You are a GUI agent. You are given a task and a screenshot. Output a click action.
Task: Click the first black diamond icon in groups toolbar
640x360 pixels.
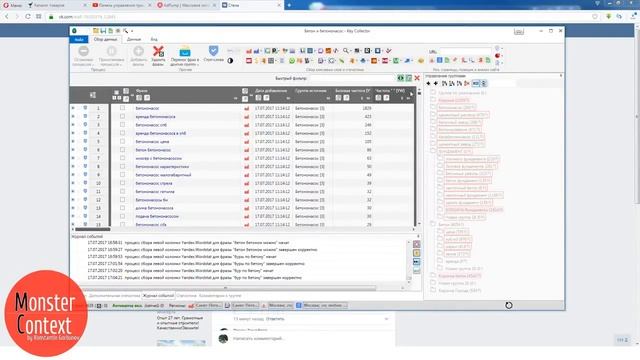pos(428,83)
